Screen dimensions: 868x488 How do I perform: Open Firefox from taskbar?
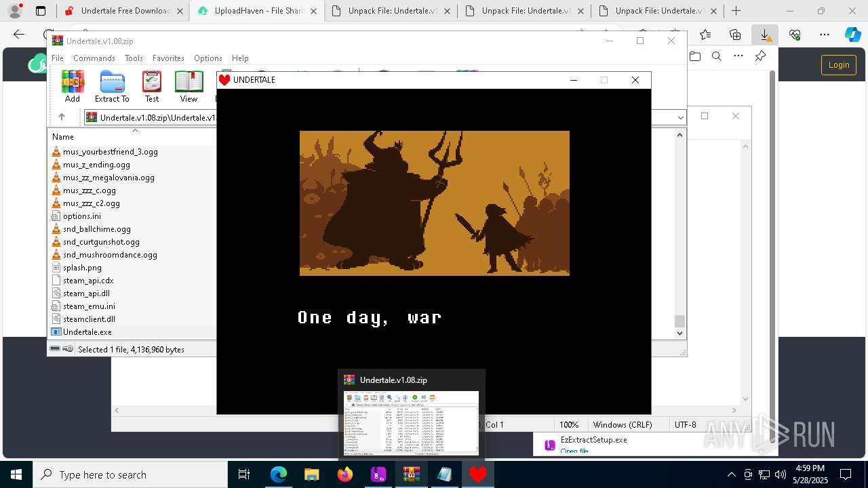click(345, 474)
